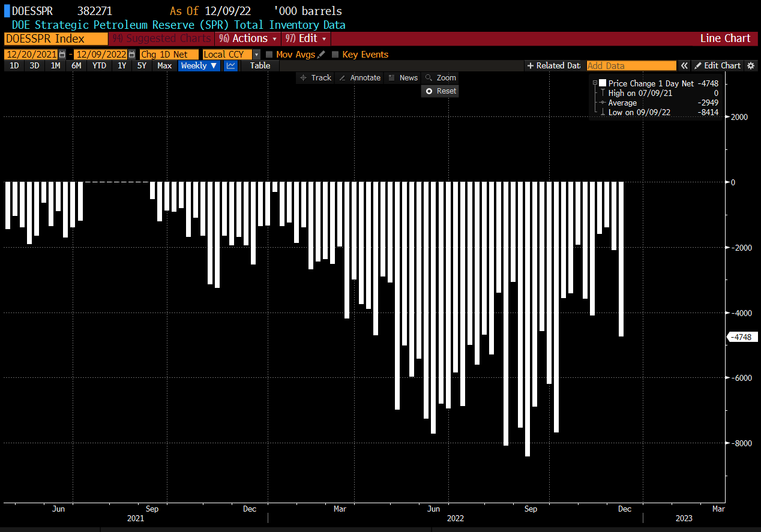Open the start date calendar picker

pos(62,54)
